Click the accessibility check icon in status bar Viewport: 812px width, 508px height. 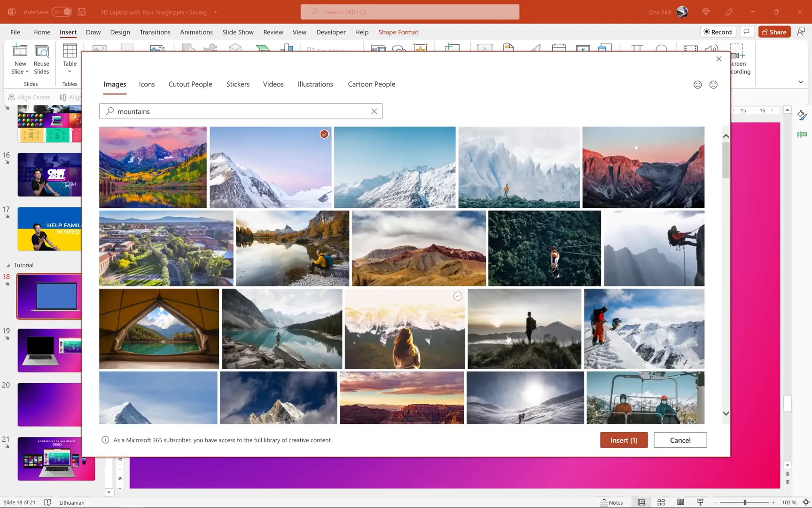coord(47,502)
